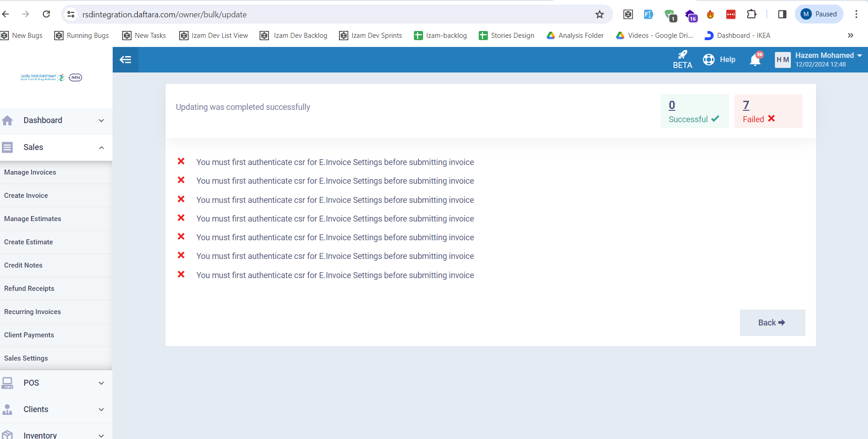This screenshot has height=439, width=868.
Task: Bookmark page with the star icon
Action: 600,15
